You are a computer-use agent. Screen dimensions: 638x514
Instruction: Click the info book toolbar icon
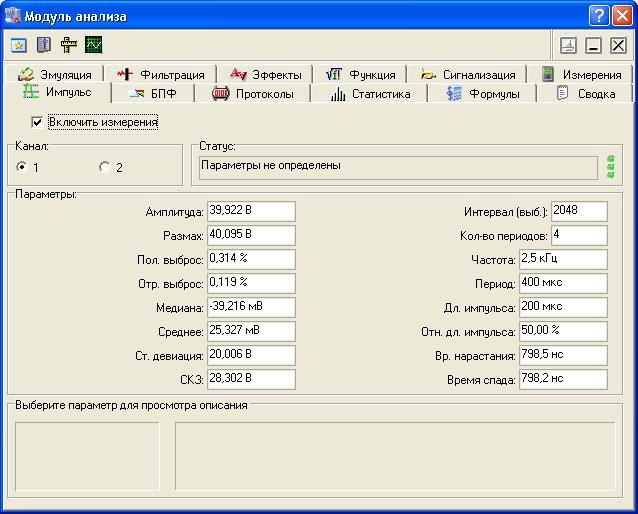tap(43, 45)
